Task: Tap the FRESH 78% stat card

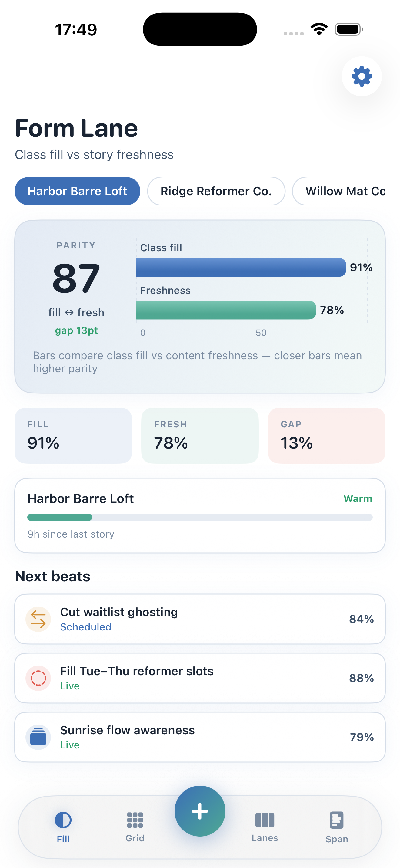Action: [200, 436]
